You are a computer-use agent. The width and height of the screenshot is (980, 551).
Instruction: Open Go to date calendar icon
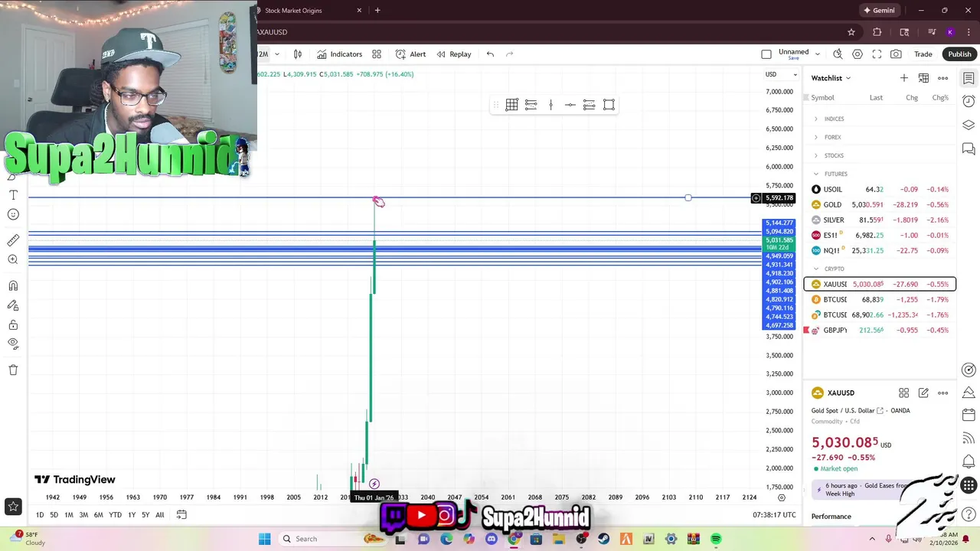pyautogui.click(x=181, y=515)
